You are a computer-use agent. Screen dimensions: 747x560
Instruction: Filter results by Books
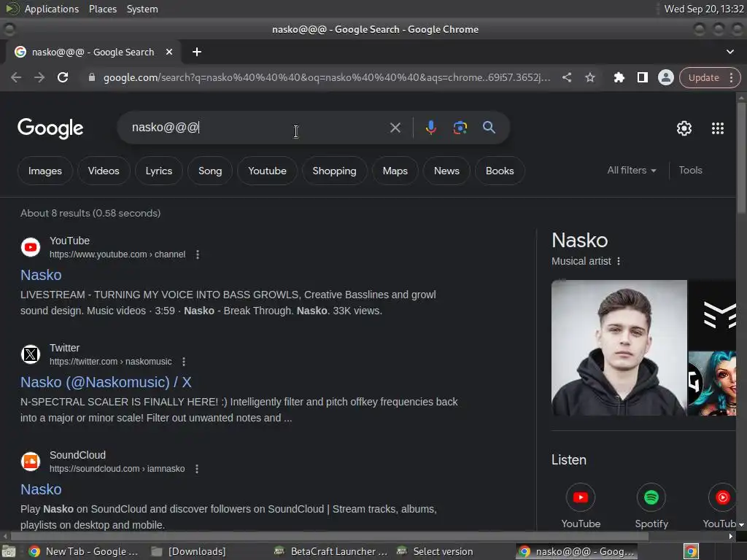[500, 171]
